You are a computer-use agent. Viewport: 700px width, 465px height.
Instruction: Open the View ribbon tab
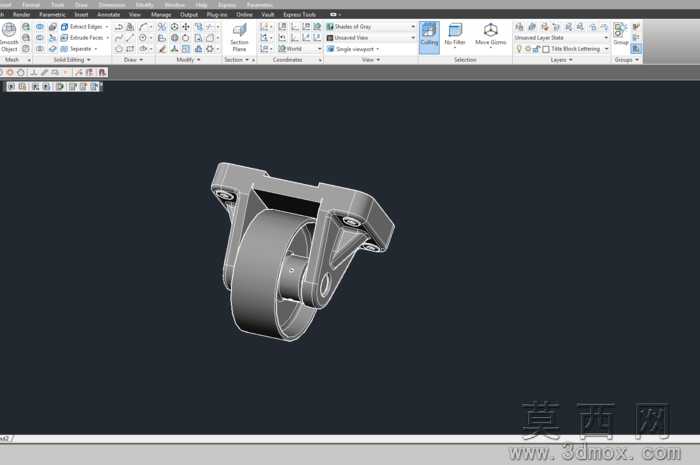[134, 15]
